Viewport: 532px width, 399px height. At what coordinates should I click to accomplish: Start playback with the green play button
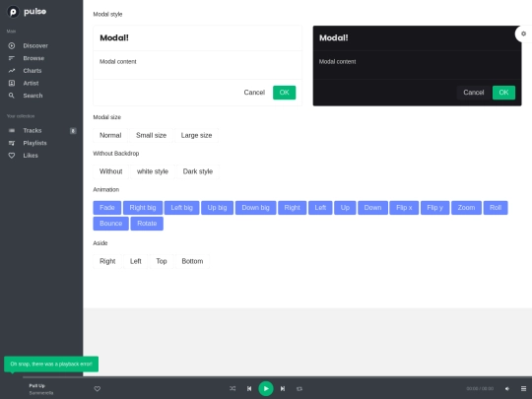tap(266, 389)
